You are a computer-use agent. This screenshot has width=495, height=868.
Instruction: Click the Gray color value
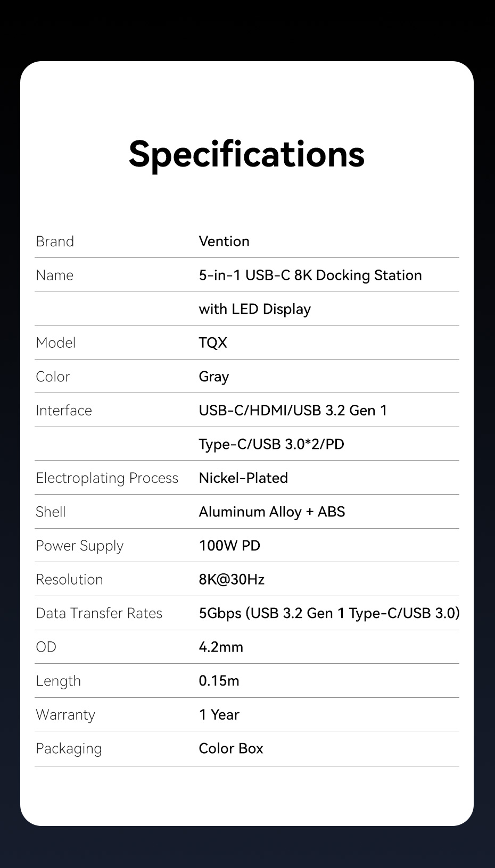point(213,377)
